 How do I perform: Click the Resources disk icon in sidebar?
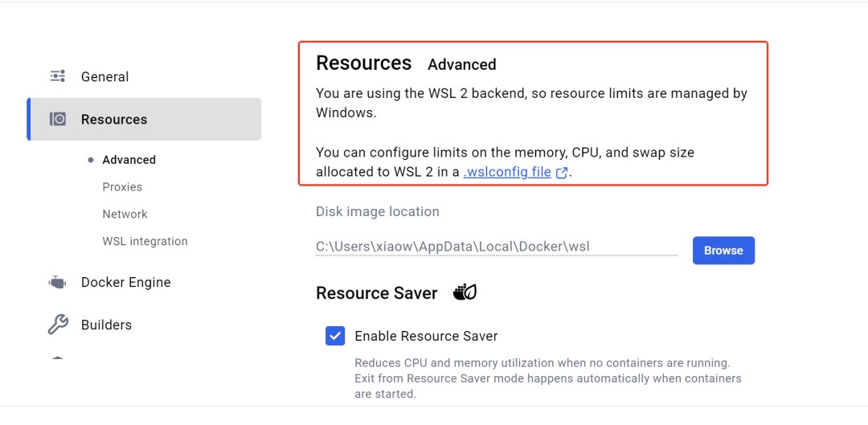point(58,119)
